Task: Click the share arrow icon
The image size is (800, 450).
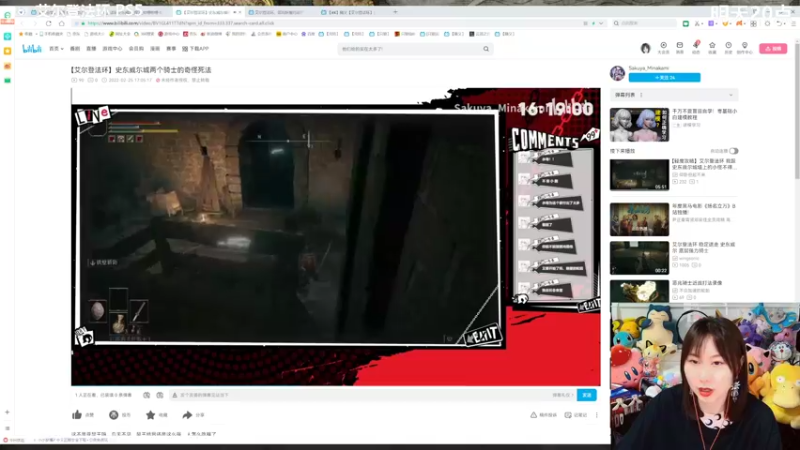Action: (187, 415)
